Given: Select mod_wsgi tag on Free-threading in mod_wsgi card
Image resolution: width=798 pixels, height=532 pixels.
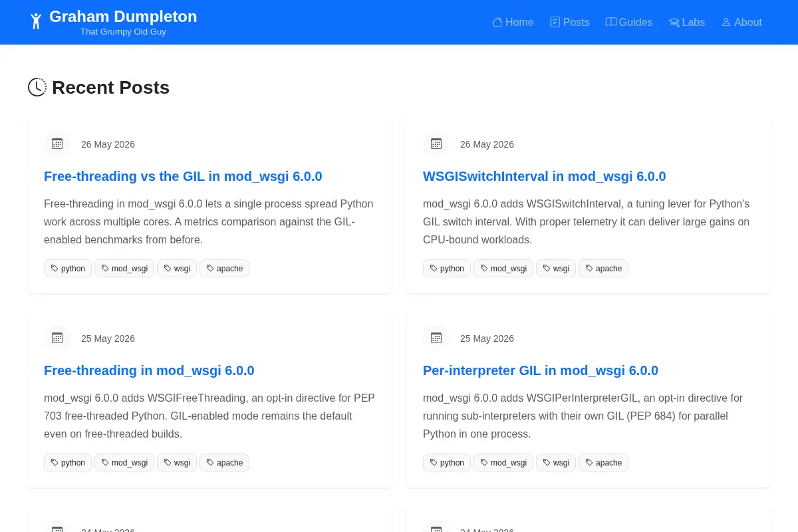Looking at the screenshot, I should (124, 462).
